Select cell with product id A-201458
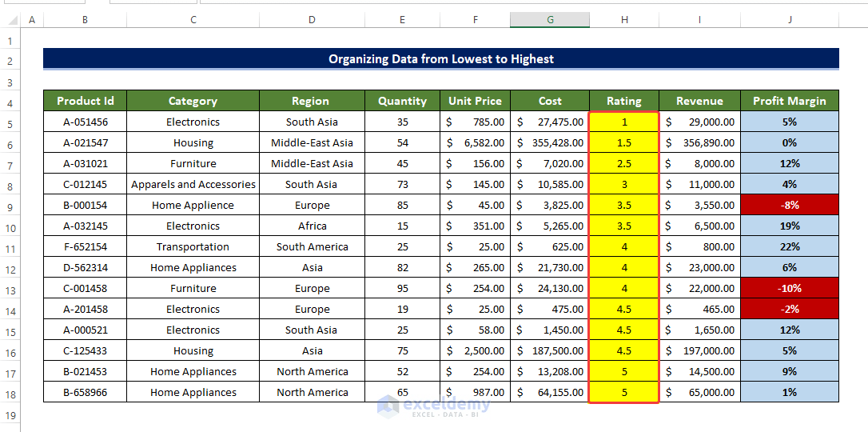The height and width of the screenshot is (432, 868). pyautogui.click(x=86, y=309)
